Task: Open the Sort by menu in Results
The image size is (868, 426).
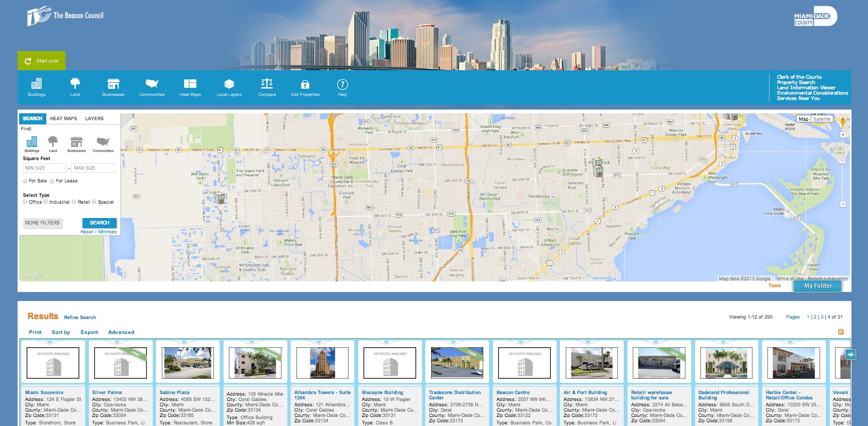Action: point(61,332)
